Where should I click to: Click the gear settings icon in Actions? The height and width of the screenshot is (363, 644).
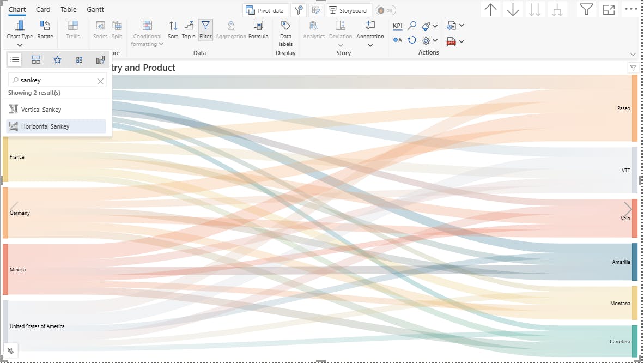click(426, 40)
